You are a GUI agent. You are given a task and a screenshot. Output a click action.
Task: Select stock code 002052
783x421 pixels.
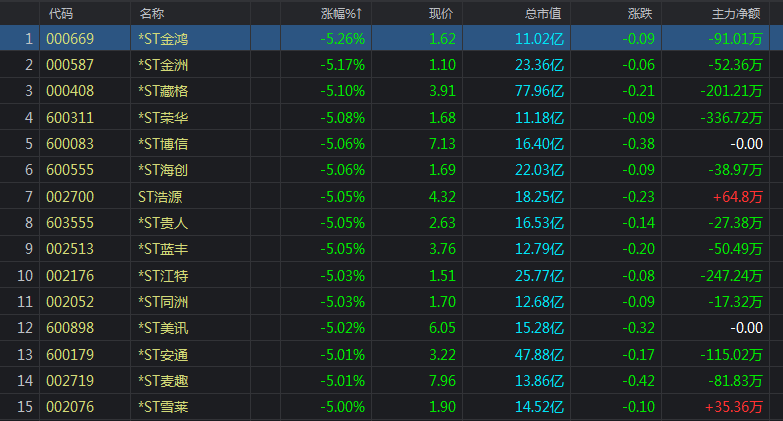click(x=70, y=302)
